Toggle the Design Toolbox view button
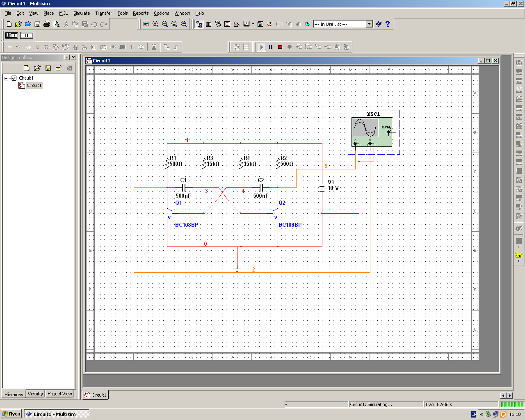525x420 pixels. pos(199,24)
